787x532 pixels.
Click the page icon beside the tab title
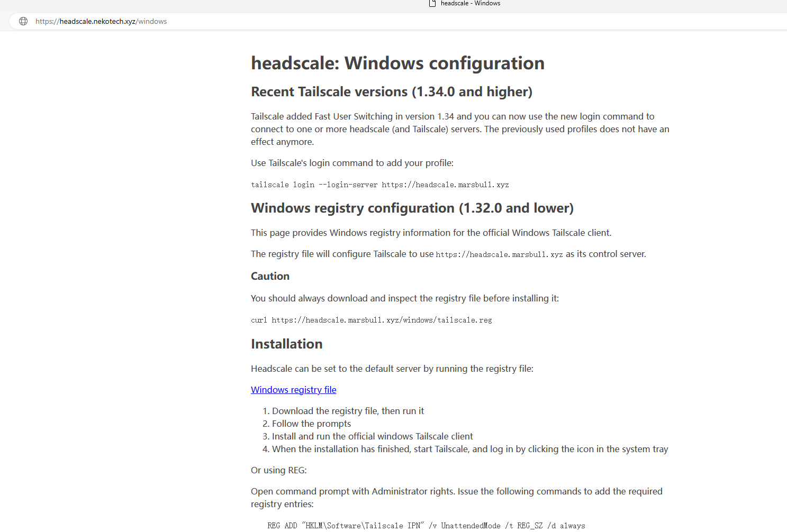pos(432,3)
